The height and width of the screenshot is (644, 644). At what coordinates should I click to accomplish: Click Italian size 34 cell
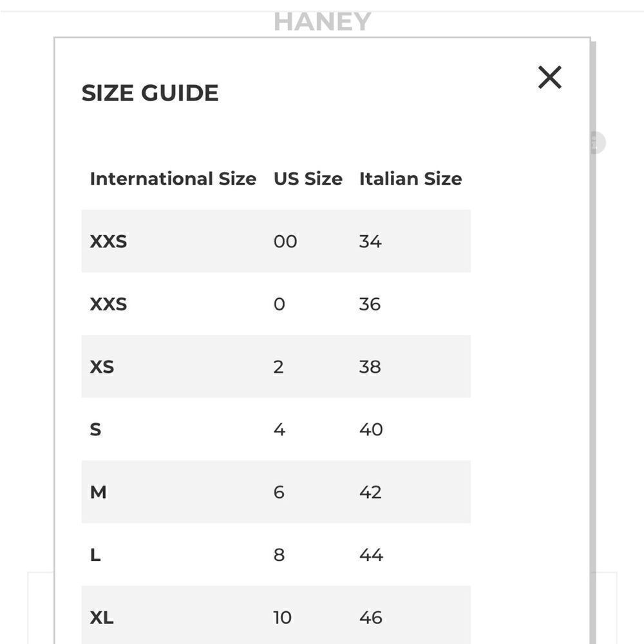pos(370,241)
